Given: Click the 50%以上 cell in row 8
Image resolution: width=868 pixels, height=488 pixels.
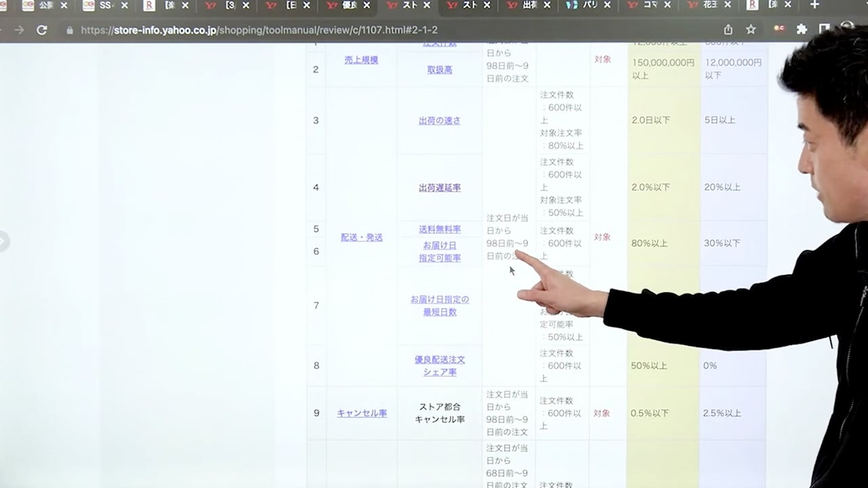Looking at the screenshot, I should (x=649, y=365).
